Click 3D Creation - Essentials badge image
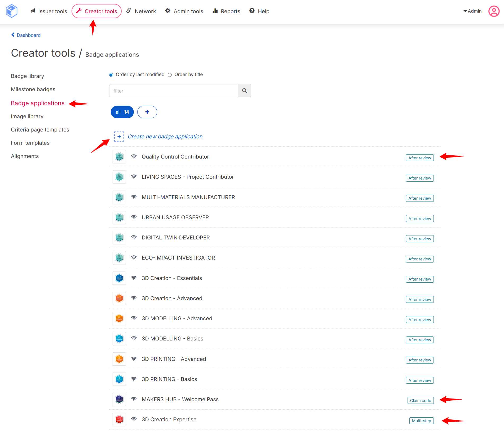Screen dimensions: 504x433 point(119,278)
